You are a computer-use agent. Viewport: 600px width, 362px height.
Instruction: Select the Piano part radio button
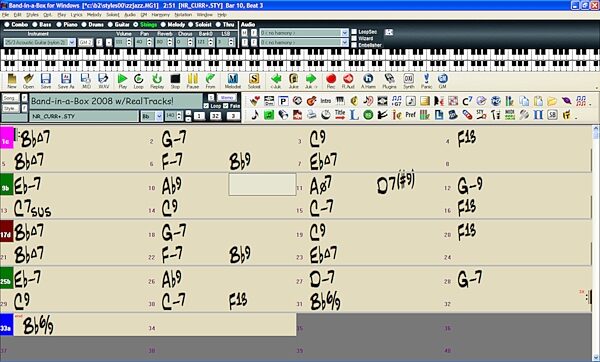pyautogui.click(x=59, y=24)
